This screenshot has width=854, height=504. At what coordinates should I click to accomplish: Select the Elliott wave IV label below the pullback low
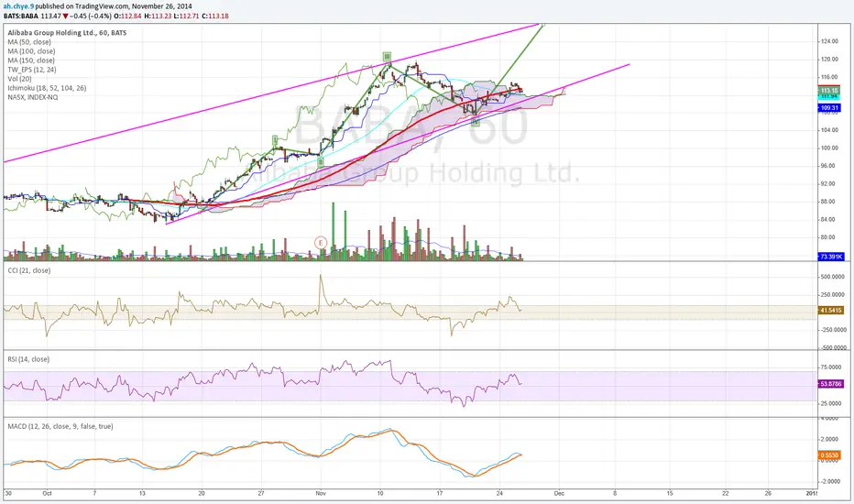(476, 123)
